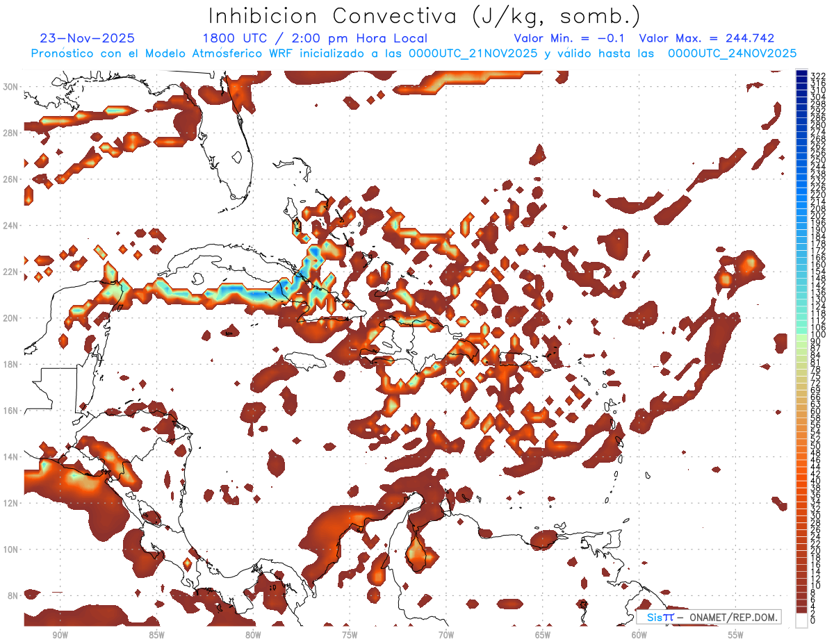Screen dimensions: 834x644
Task: Click the 'Valor Max. = 244.742' readout
Action: coord(707,38)
